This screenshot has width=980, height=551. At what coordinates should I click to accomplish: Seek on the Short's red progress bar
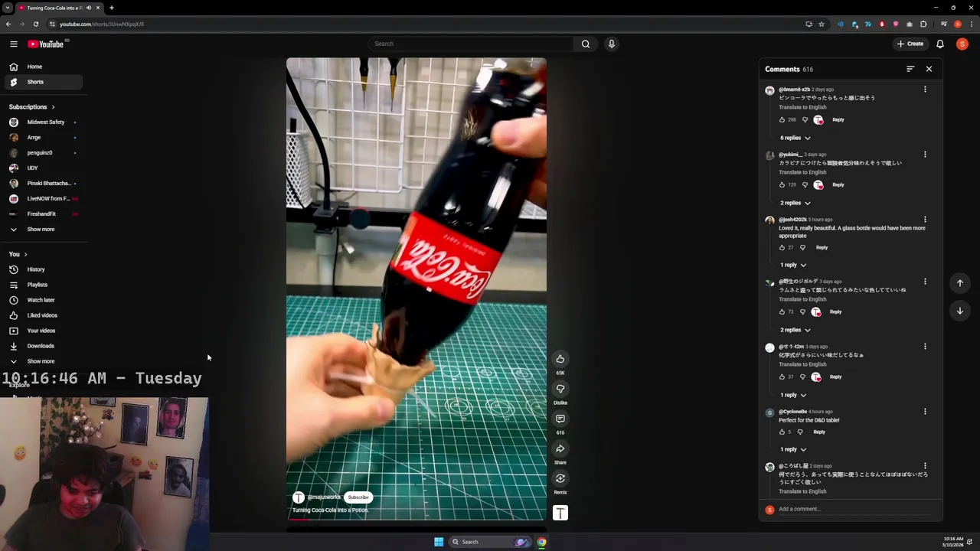[x=416, y=520]
